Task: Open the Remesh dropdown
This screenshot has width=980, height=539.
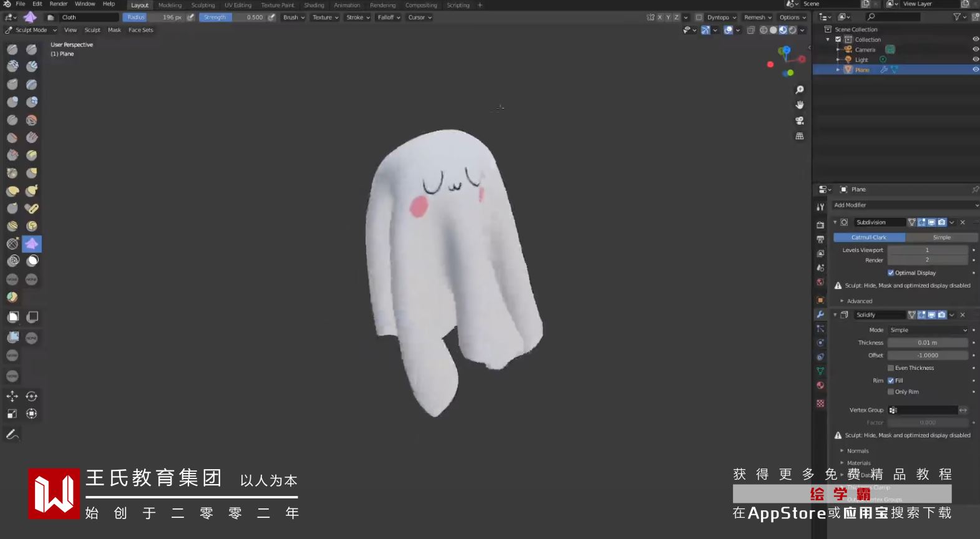Action: coord(757,17)
